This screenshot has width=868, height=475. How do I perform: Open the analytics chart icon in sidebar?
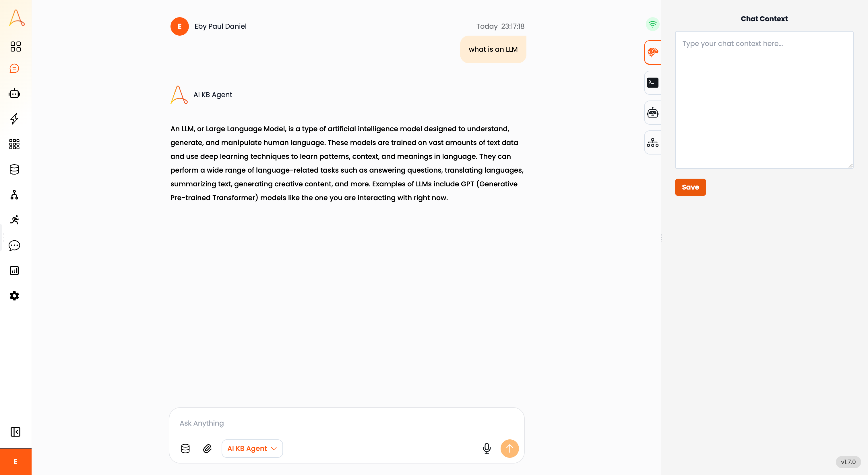(14, 270)
